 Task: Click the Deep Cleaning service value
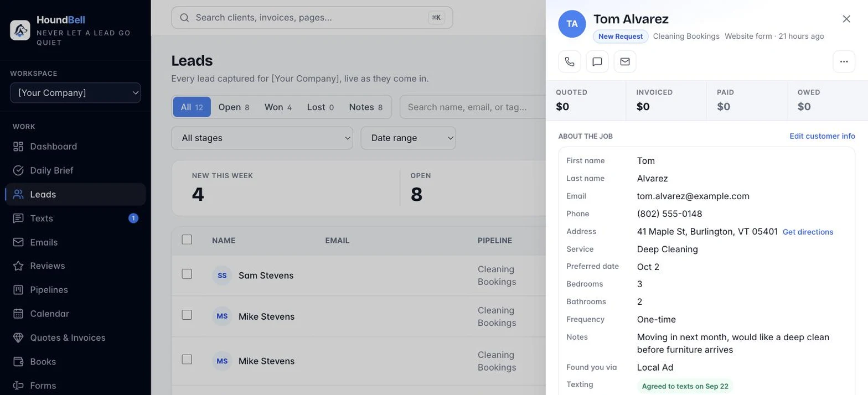[x=667, y=249]
